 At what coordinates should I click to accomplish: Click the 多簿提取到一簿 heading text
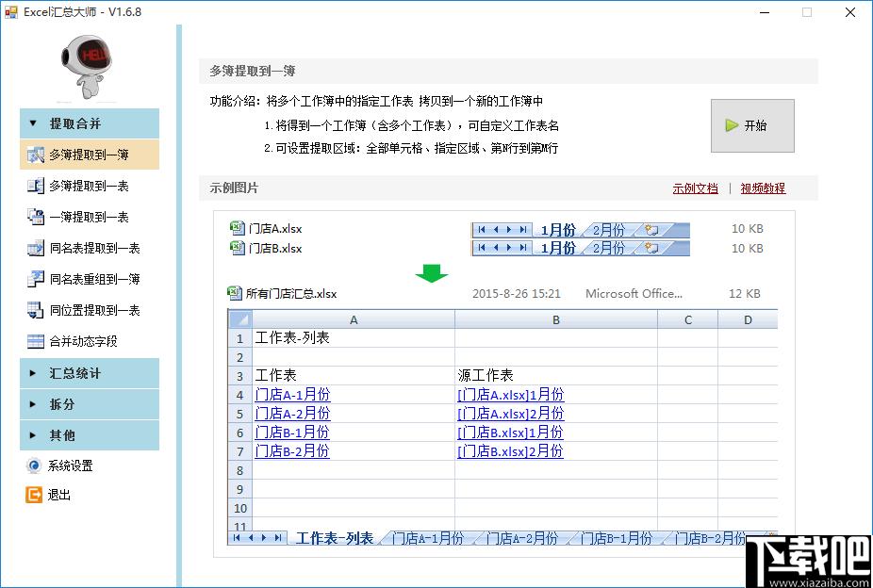coord(253,72)
